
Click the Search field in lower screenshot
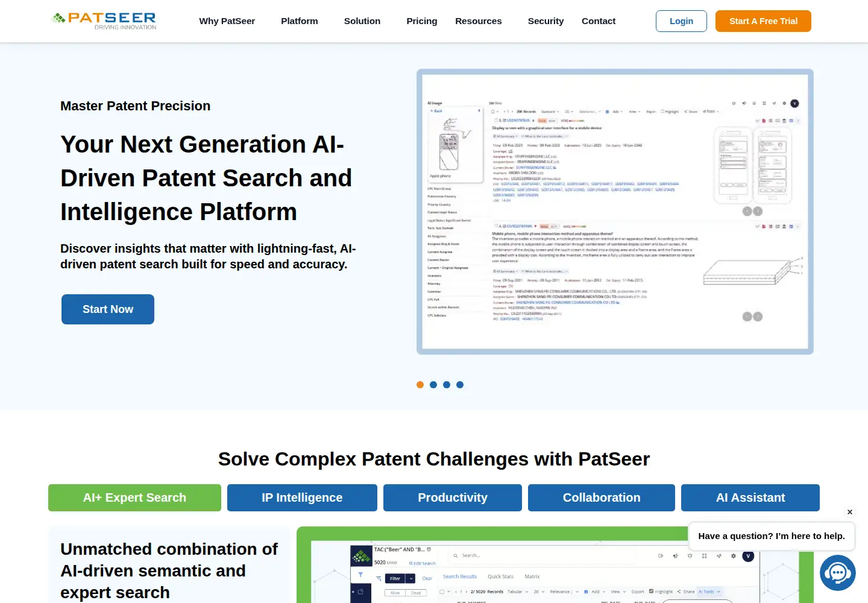[542, 555]
